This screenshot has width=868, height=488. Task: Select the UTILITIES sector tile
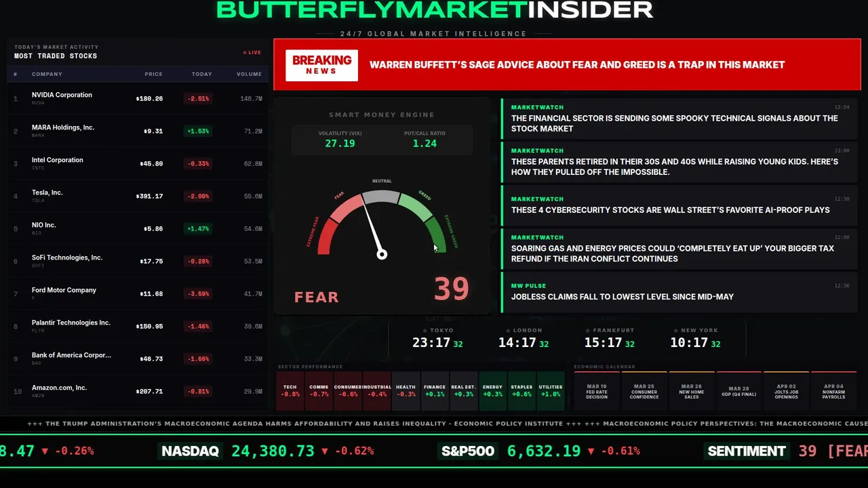click(551, 391)
